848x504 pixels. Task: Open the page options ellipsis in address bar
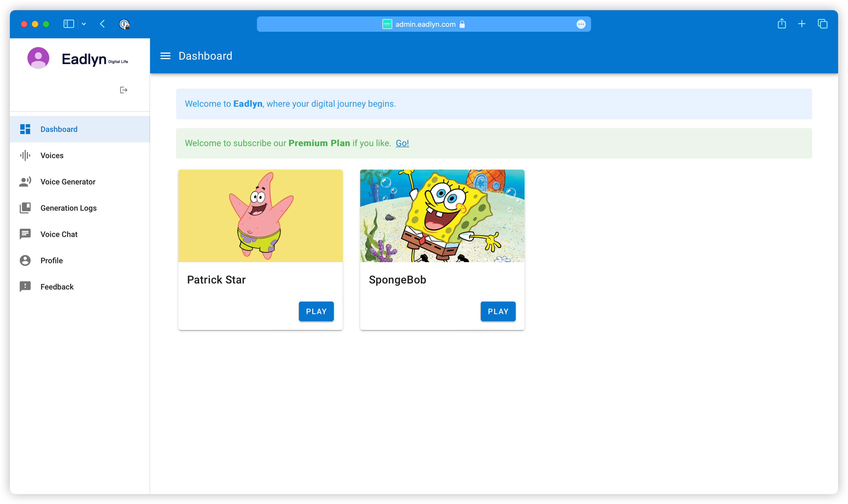(581, 24)
